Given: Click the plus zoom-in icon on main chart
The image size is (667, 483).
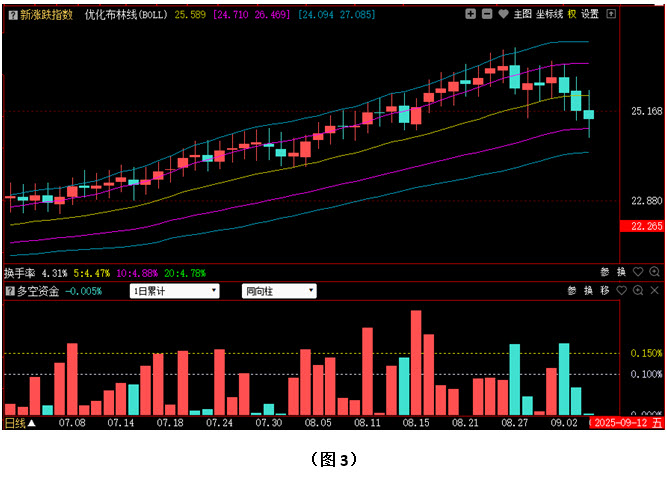Looking at the screenshot, I should tap(470, 14).
